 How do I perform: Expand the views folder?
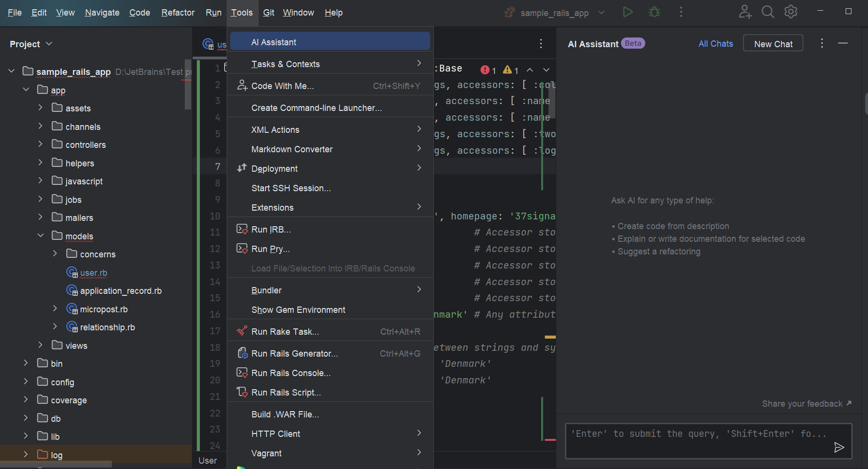[40, 345]
